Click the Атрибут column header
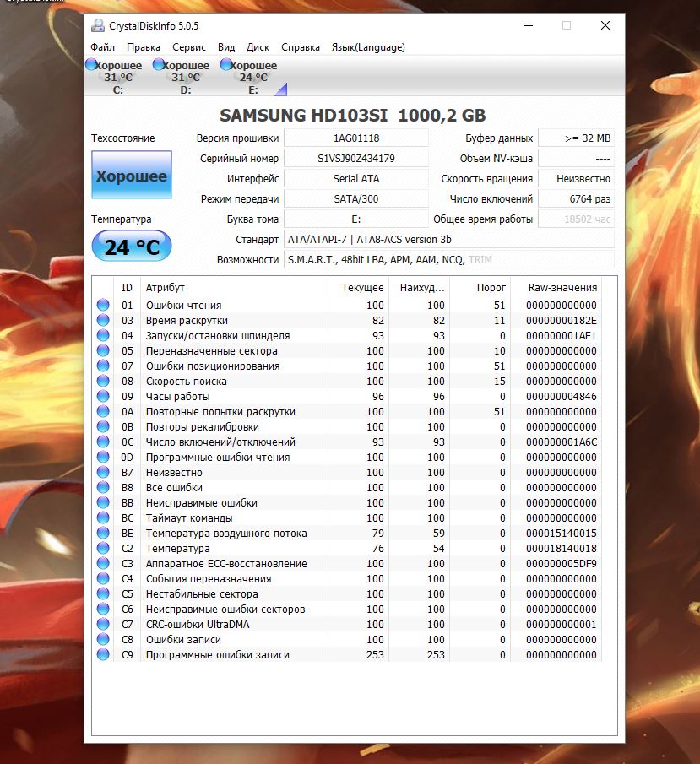The height and width of the screenshot is (764, 700). pyautogui.click(x=234, y=288)
